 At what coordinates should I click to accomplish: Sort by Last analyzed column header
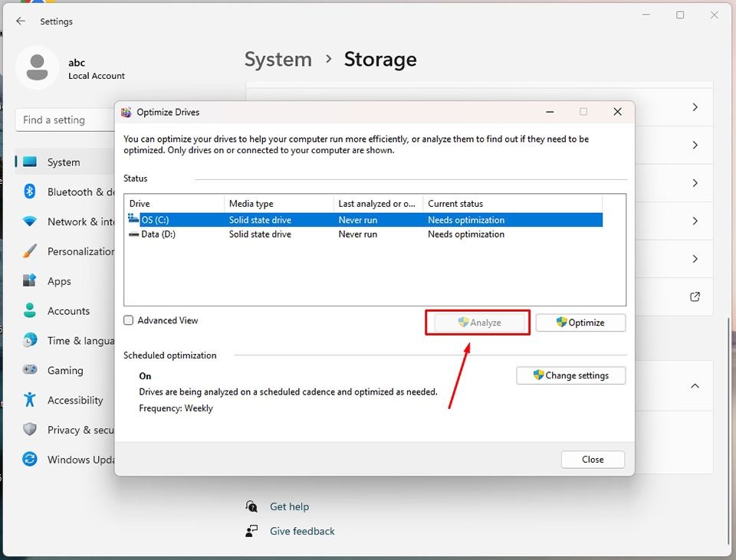[378, 204]
